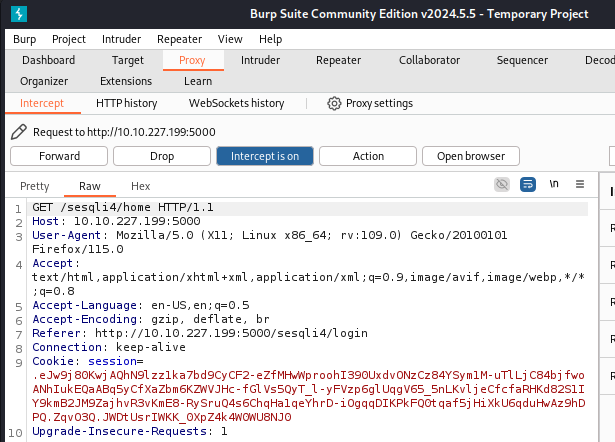Toggle the line wrap icon in the editor
615x442 pixels.
click(x=528, y=184)
